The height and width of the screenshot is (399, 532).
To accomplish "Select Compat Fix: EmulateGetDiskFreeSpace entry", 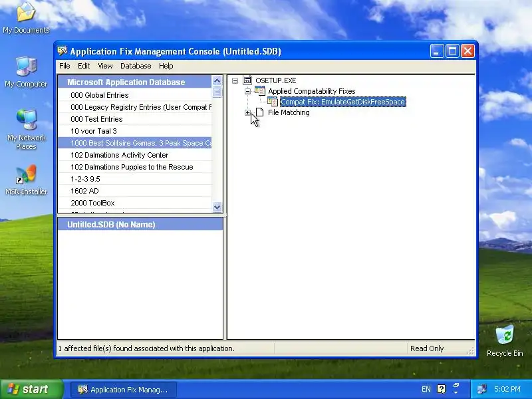I will pyautogui.click(x=342, y=102).
